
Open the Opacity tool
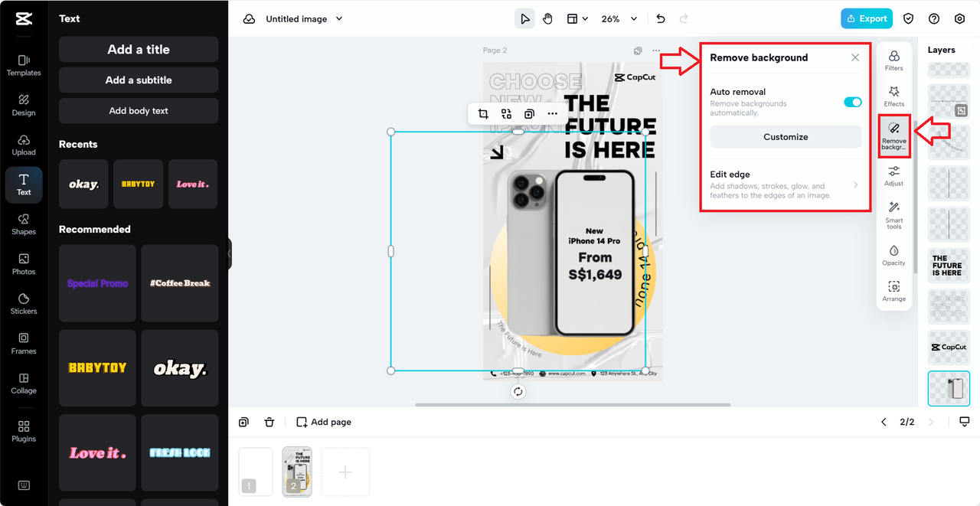click(893, 256)
